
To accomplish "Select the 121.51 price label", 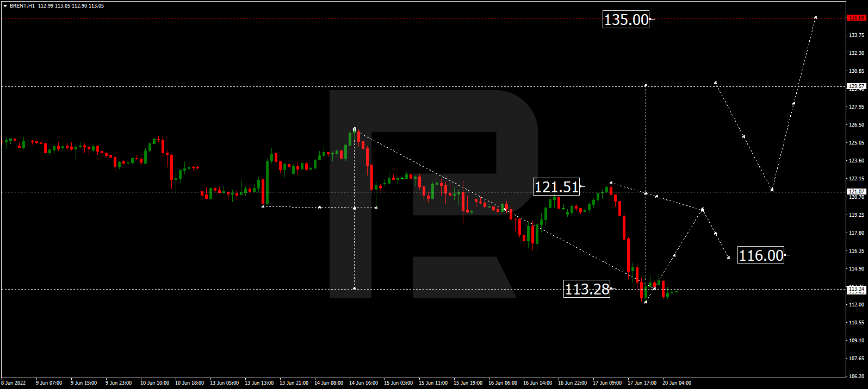I will click(x=556, y=187).
